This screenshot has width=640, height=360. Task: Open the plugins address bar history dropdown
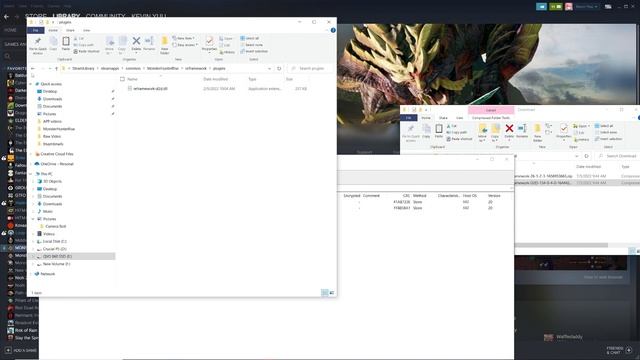click(269, 69)
